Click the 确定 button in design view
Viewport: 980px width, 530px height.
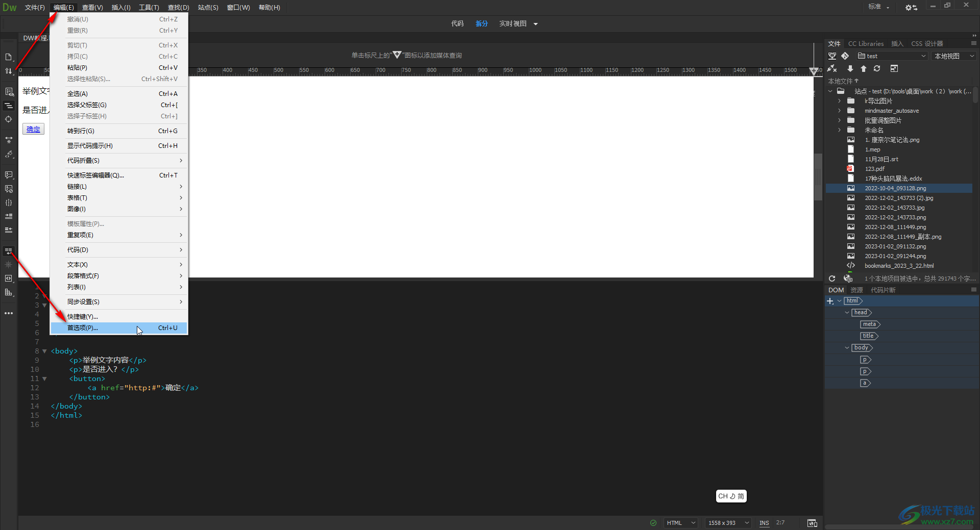33,129
